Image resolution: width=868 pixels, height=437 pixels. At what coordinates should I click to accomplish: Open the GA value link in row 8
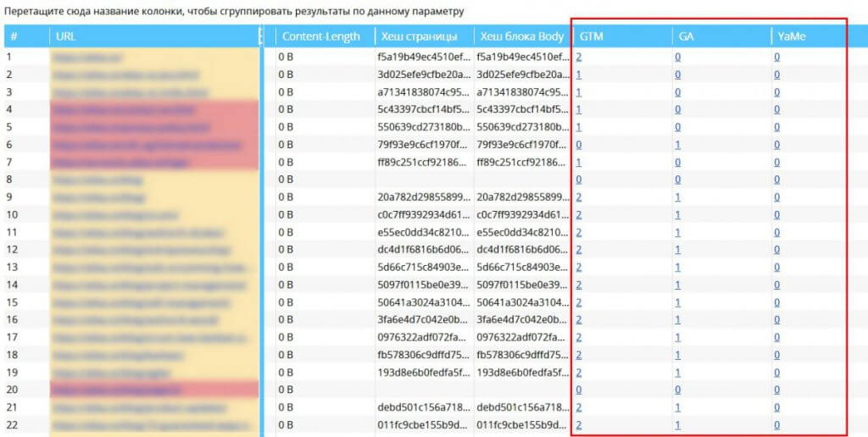(678, 180)
